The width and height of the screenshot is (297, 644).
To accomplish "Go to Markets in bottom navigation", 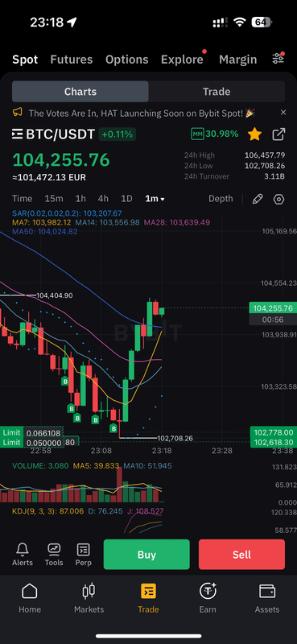I will click(x=89, y=598).
